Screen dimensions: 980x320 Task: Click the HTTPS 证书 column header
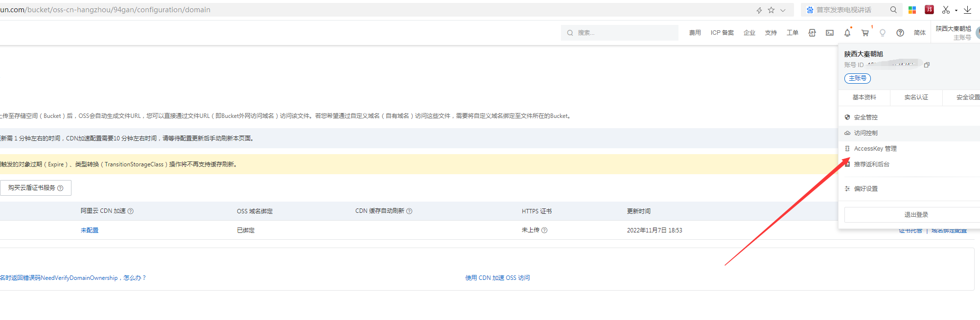point(537,211)
